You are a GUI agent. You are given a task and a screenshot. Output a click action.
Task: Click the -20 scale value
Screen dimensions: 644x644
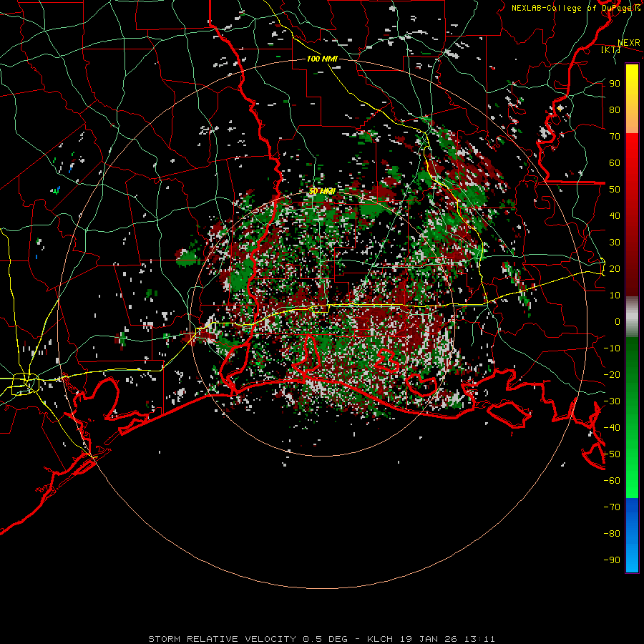click(612, 375)
